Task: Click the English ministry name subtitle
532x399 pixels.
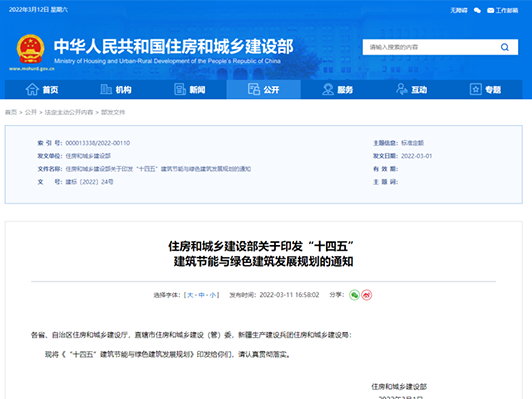Action: (167, 61)
